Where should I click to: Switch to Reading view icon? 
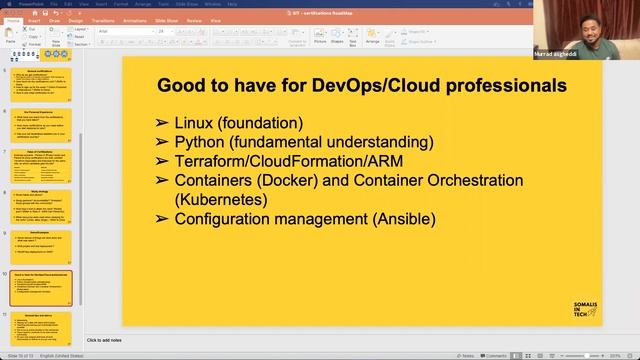coord(540,356)
